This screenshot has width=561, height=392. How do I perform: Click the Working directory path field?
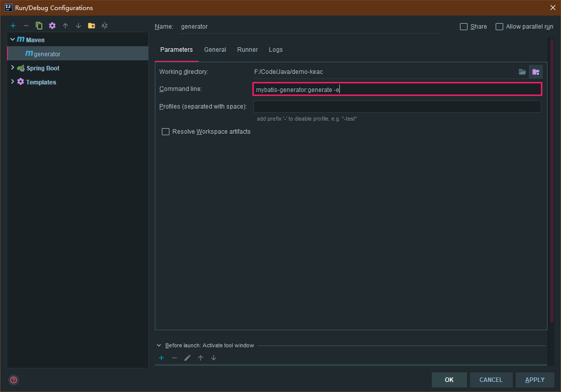[x=384, y=72]
